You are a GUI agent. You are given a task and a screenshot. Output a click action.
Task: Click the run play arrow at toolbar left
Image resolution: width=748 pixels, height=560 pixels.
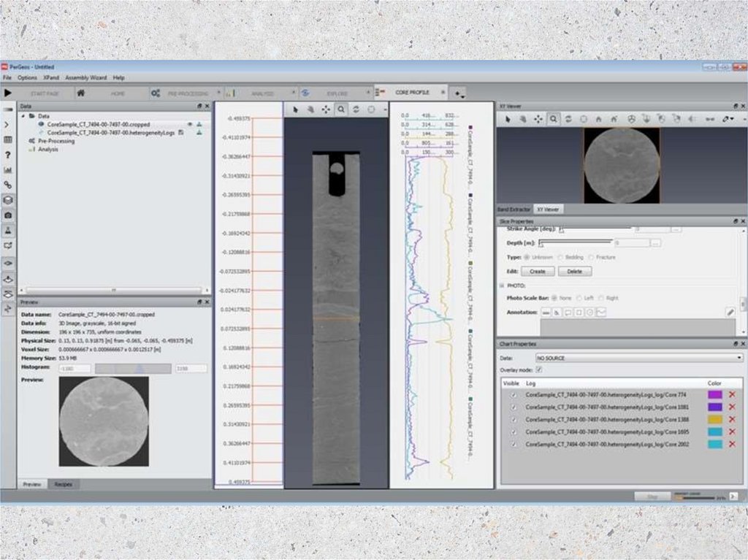tap(8, 93)
